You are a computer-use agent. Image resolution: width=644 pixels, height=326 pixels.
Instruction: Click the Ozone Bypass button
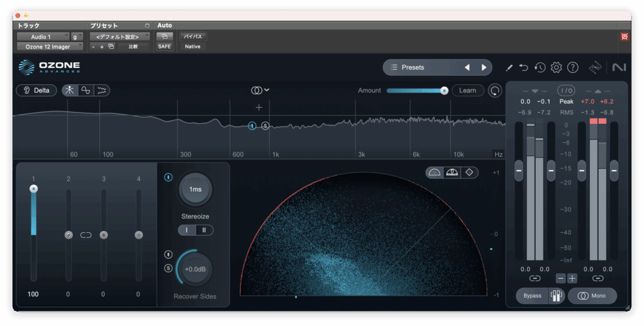pos(532,296)
